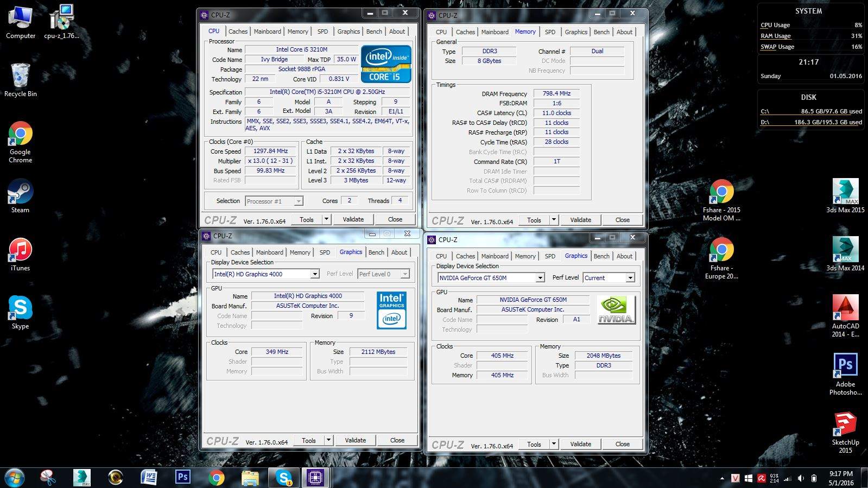The width and height of the screenshot is (868, 488).
Task: Click the NVIDIA logo in the Graphics window
Action: [x=616, y=309]
